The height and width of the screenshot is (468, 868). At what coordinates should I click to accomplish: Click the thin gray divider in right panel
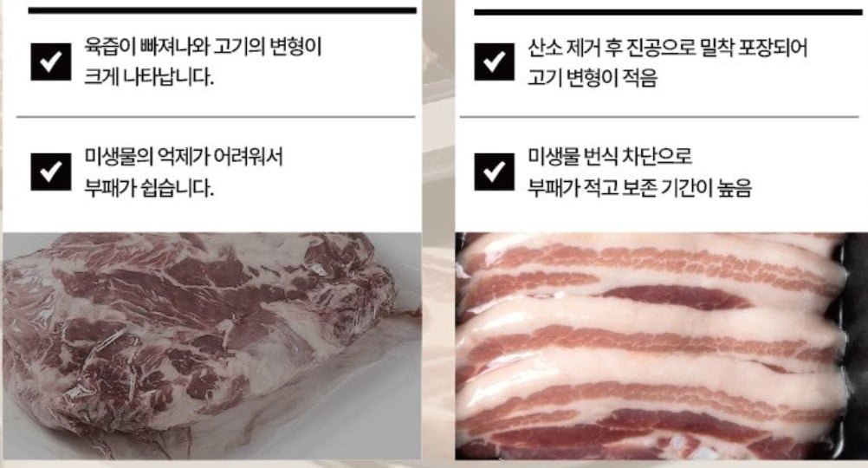[x=658, y=117]
